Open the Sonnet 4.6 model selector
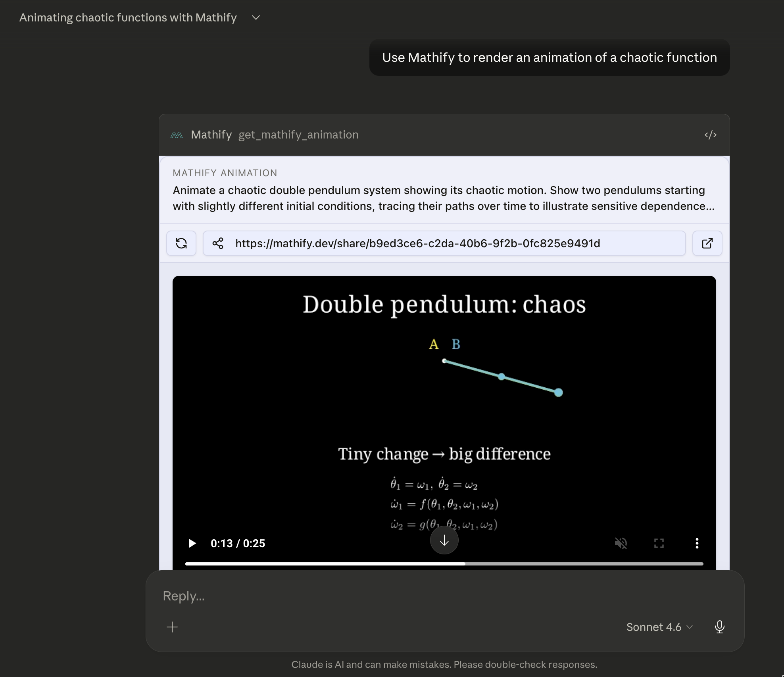This screenshot has width=784, height=677. (x=659, y=627)
